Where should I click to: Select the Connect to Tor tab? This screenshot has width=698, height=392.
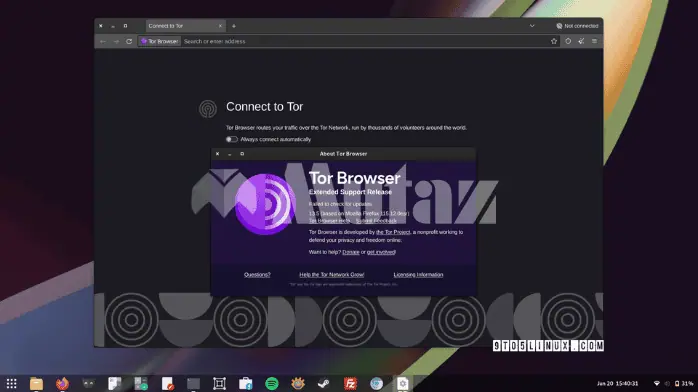[x=185, y=26]
